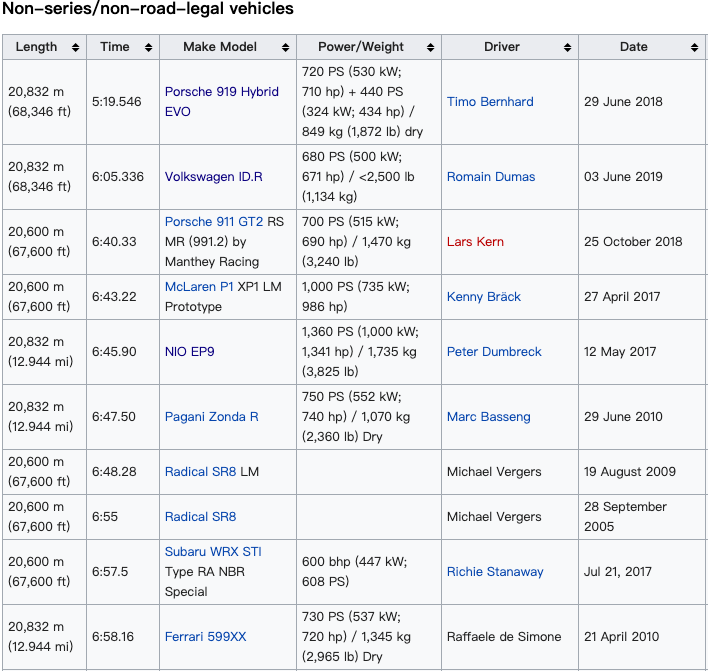
Task: Click the 28 September 2005 date
Action: click(625, 517)
